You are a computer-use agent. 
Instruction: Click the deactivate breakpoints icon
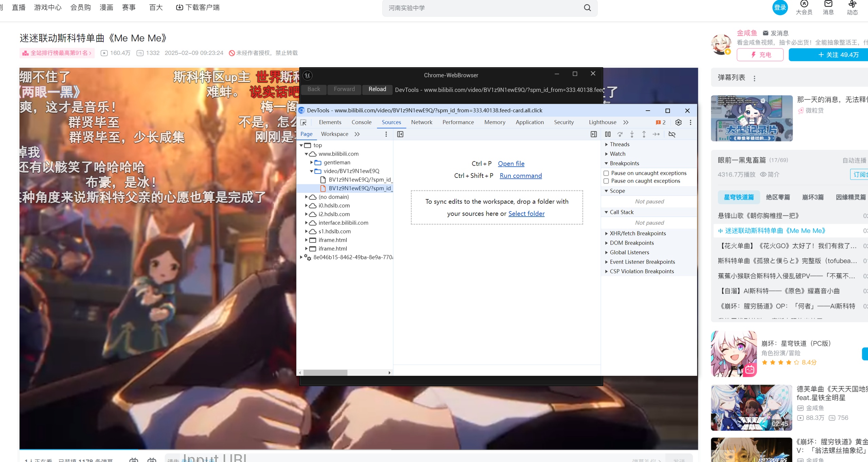[672, 134]
